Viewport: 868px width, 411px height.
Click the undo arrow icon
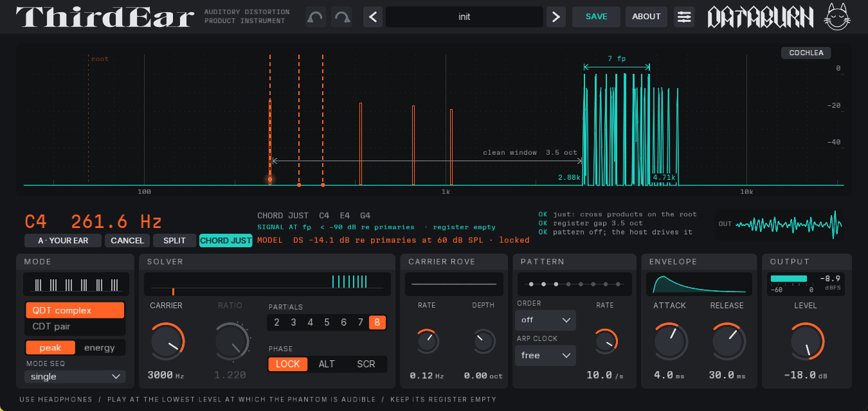click(x=315, y=17)
